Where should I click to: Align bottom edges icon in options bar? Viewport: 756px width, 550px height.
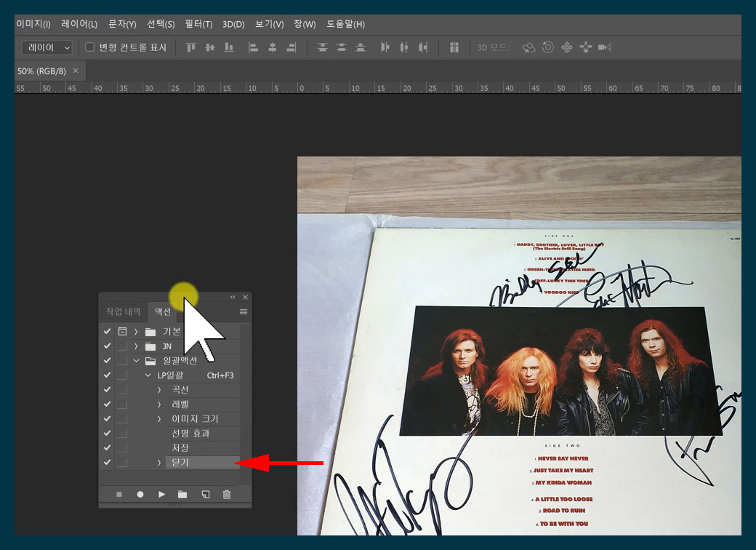point(229,47)
